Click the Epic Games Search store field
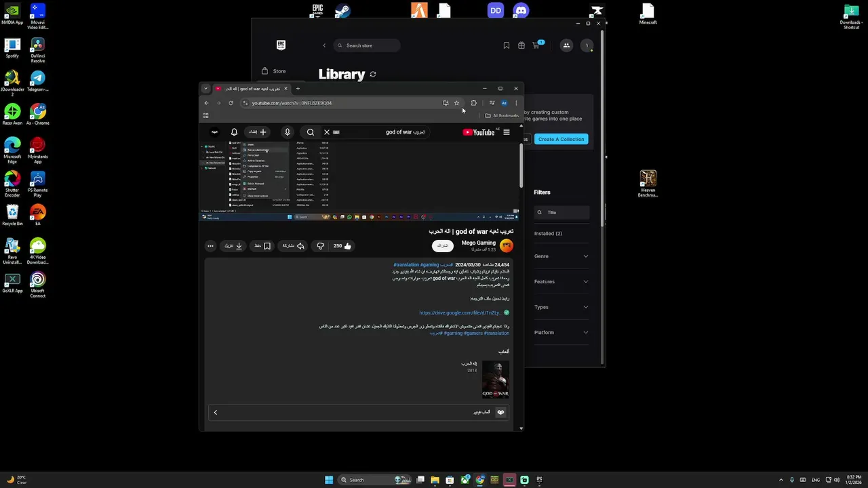 pos(366,45)
